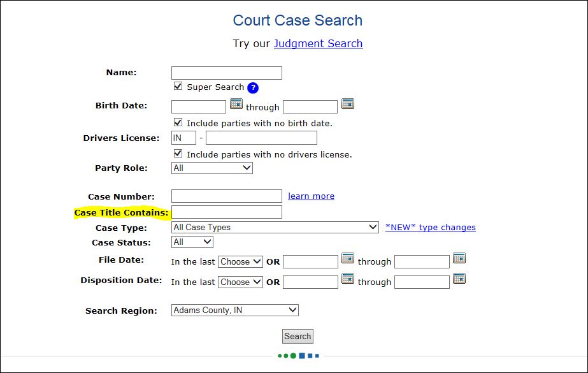Open the calendar for Disposition Date start
The width and height of the screenshot is (588, 373).
(x=348, y=278)
